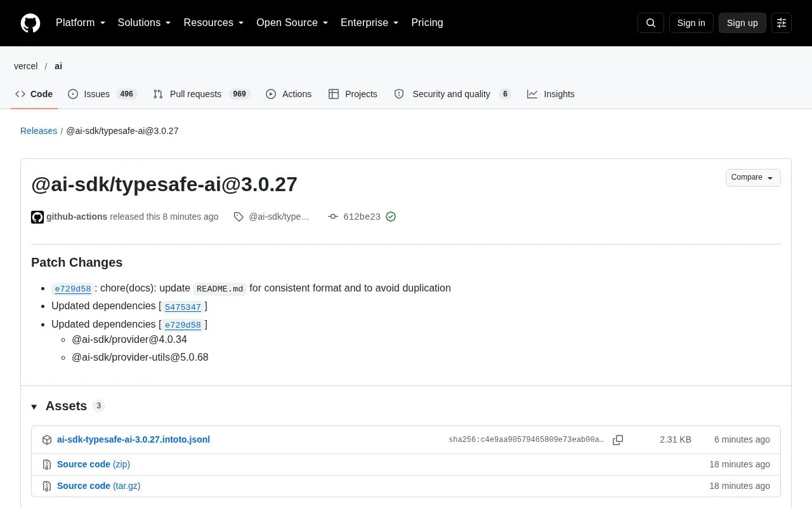This screenshot has width=812, height=508.
Task: Open the Open Source dropdown
Action: [292, 23]
